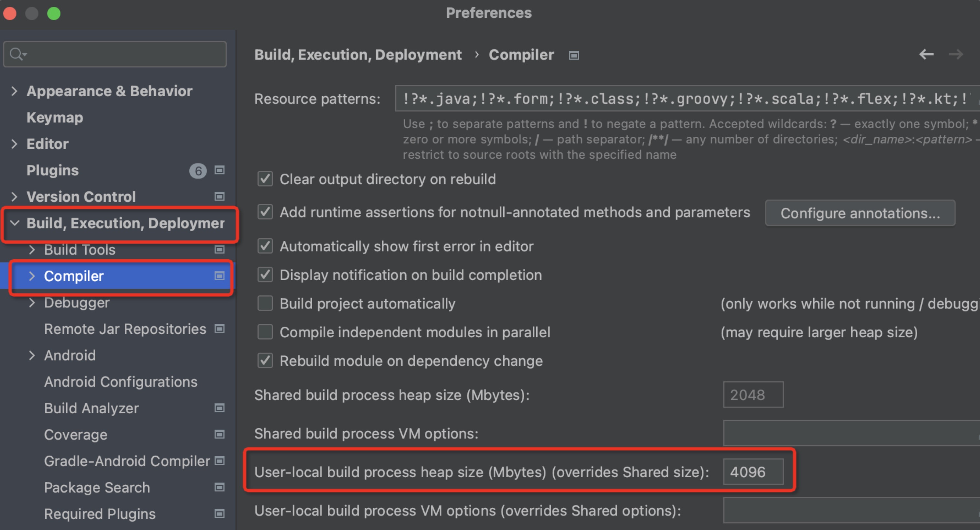Click Build, Execution, Deployment breadcrumb link
The height and width of the screenshot is (530, 980).
coord(358,55)
